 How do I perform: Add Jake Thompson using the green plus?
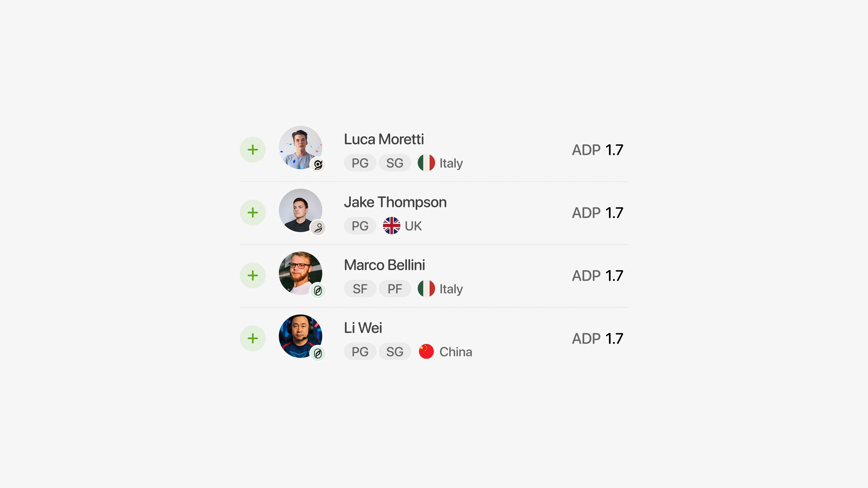(x=253, y=213)
